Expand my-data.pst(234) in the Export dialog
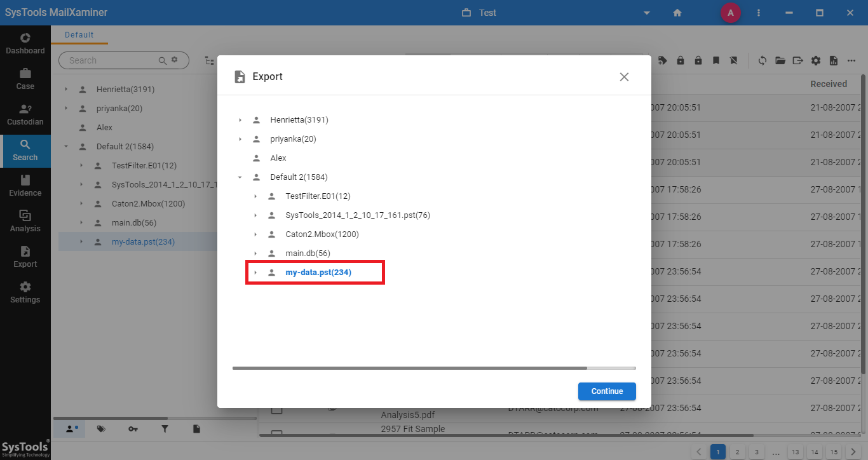The image size is (868, 460). tap(255, 273)
